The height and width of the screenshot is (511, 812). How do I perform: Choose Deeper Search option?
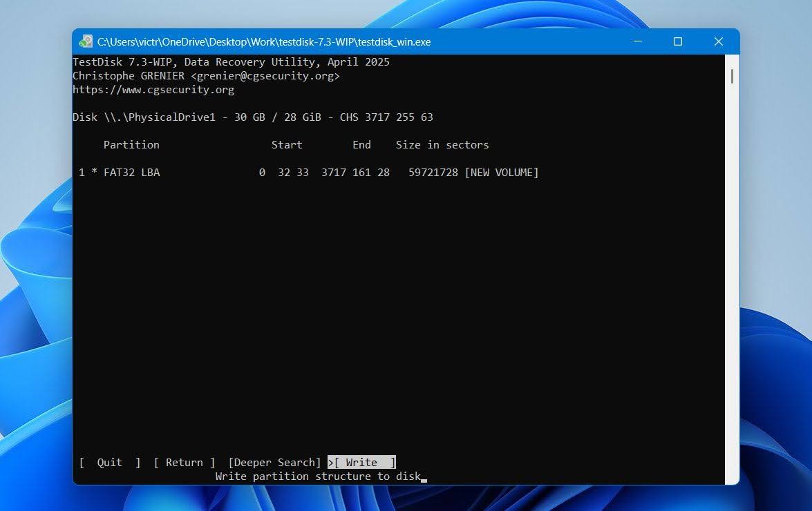[x=274, y=463]
